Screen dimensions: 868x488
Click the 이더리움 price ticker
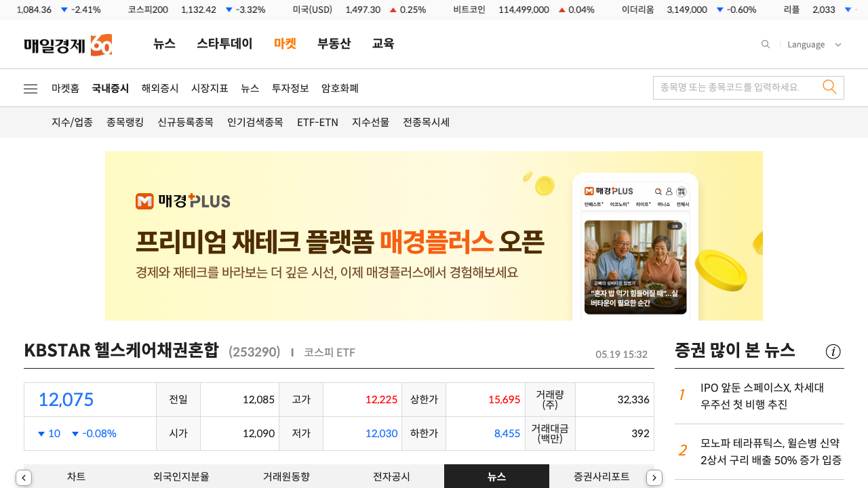coord(689,9)
